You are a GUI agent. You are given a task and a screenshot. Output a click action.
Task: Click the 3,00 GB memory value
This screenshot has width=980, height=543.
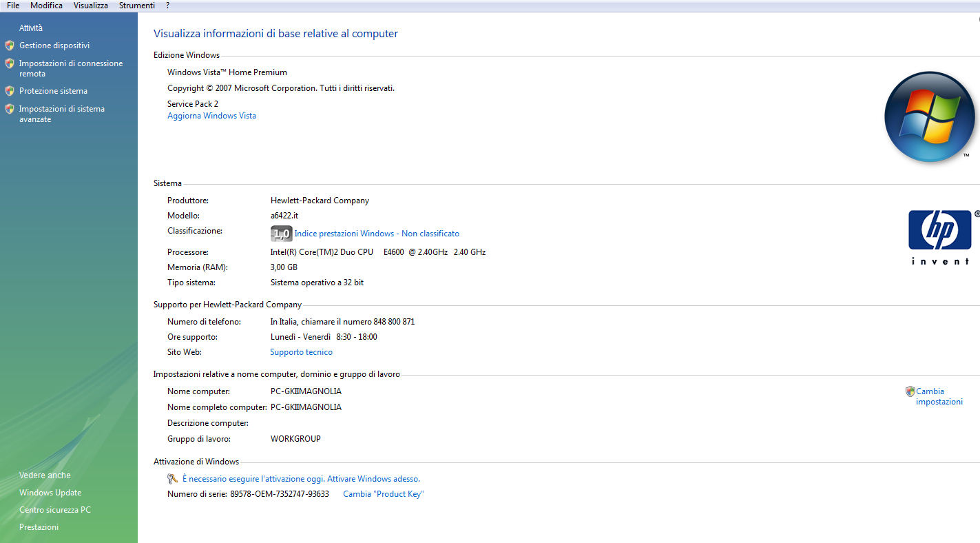(284, 267)
